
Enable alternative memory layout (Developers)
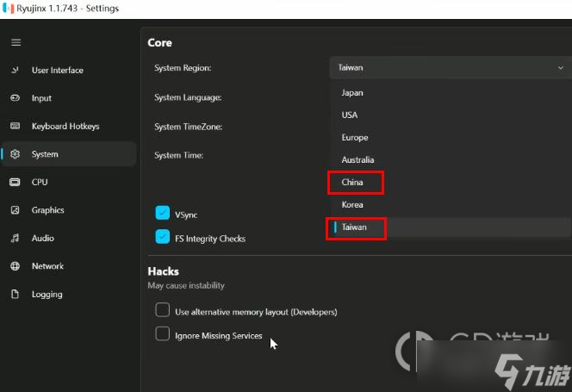(x=162, y=310)
